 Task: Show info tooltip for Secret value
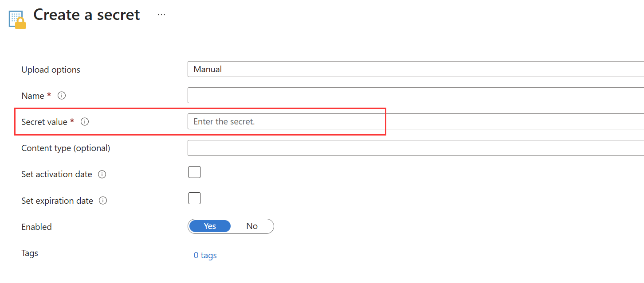(x=85, y=122)
